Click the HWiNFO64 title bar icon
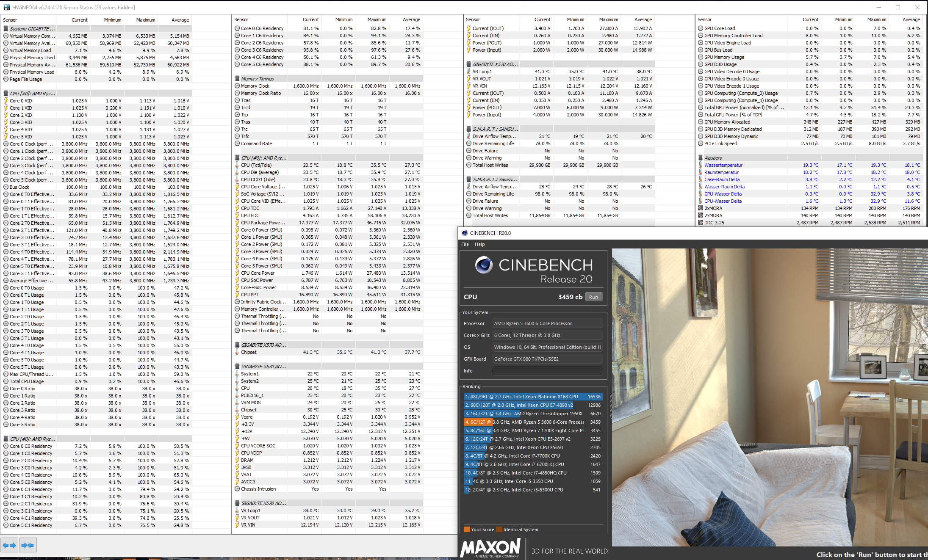 (x=6, y=7)
